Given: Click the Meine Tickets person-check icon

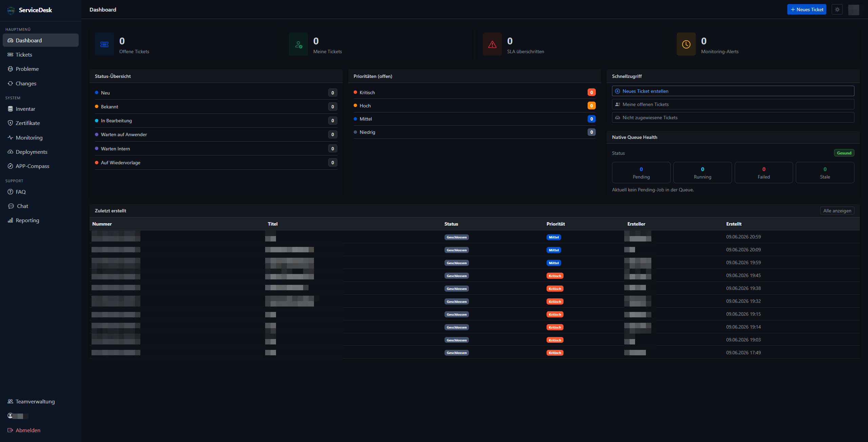Looking at the screenshot, I should pos(298,44).
